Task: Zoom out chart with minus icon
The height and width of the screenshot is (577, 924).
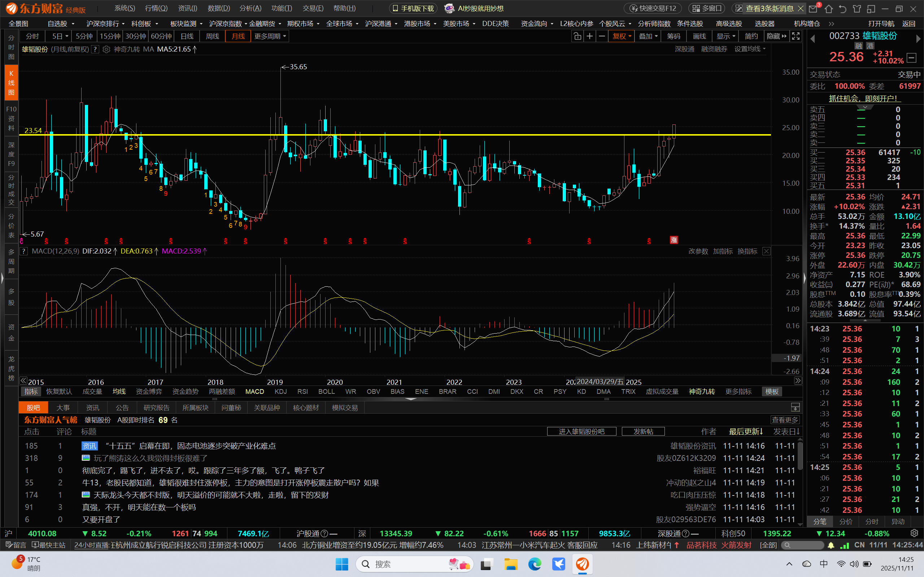Action: [x=602, y=36]
